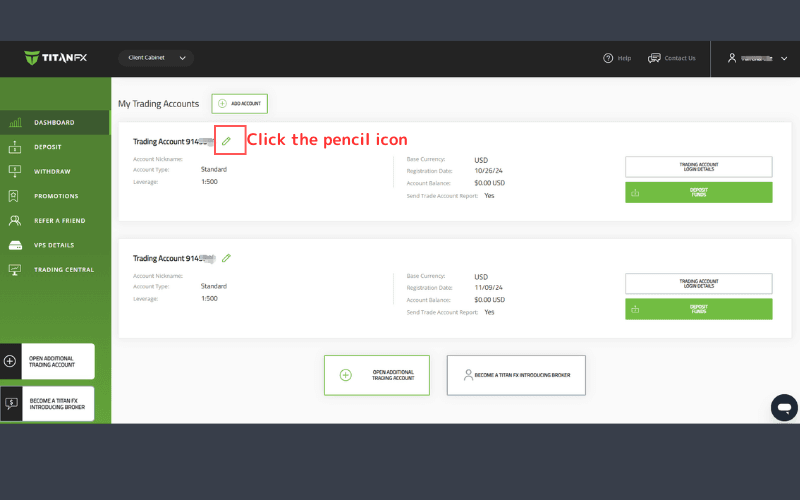Click Become a Titan FX Introducing Broker button
The image size is (800, 500).
515,375
